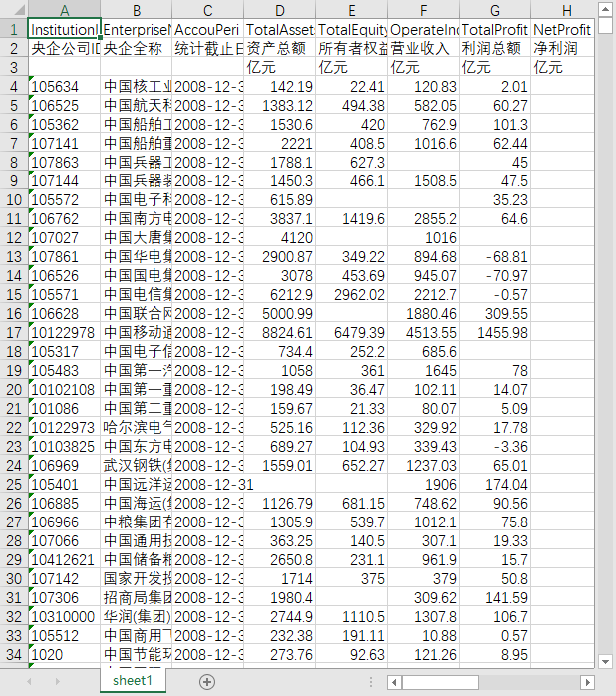
Task: Select the cell with value 309.55
Action: coord(494,313)
